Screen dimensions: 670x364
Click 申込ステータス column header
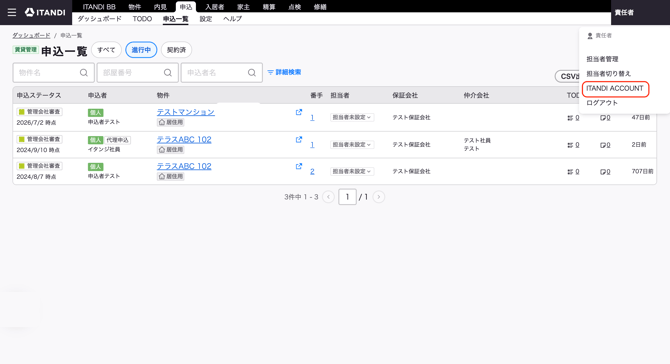tap(39, 95)
